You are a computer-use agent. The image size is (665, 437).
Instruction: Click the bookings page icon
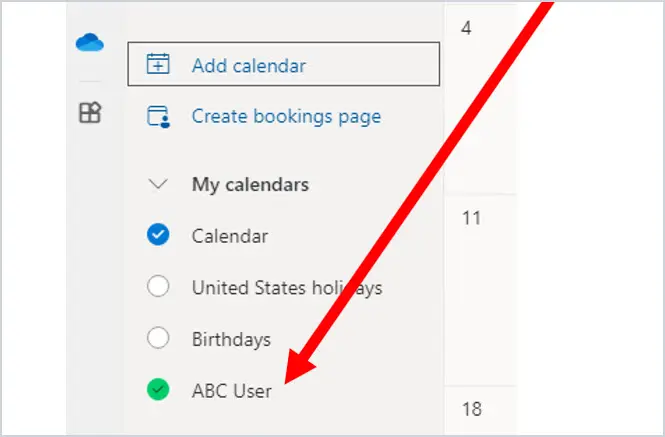tap(158, 117)
